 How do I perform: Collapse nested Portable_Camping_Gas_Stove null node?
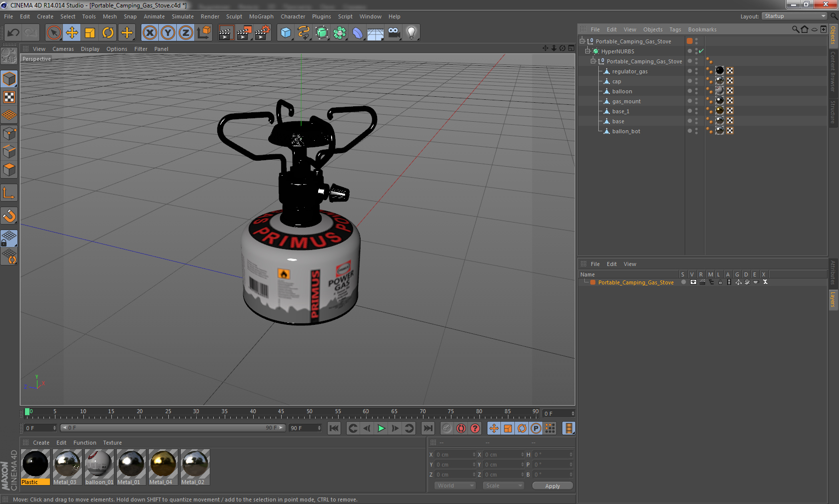pos(593,61)
